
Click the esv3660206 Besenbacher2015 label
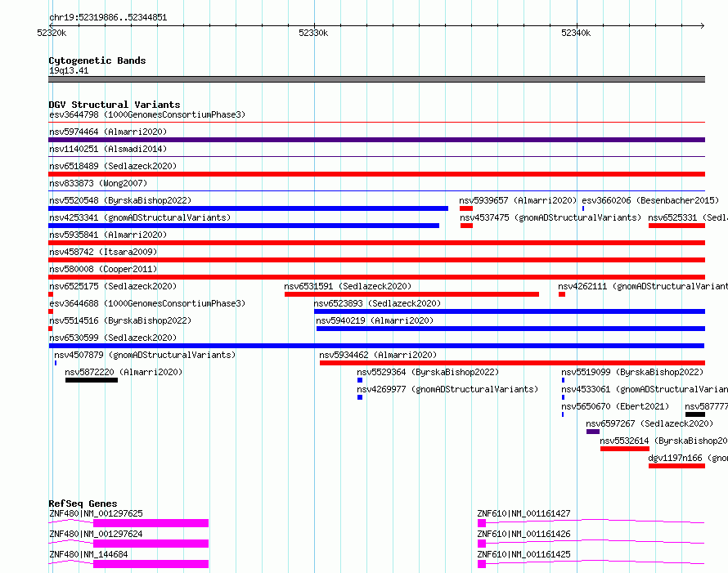pyautogui.click(x=650, y=200)
